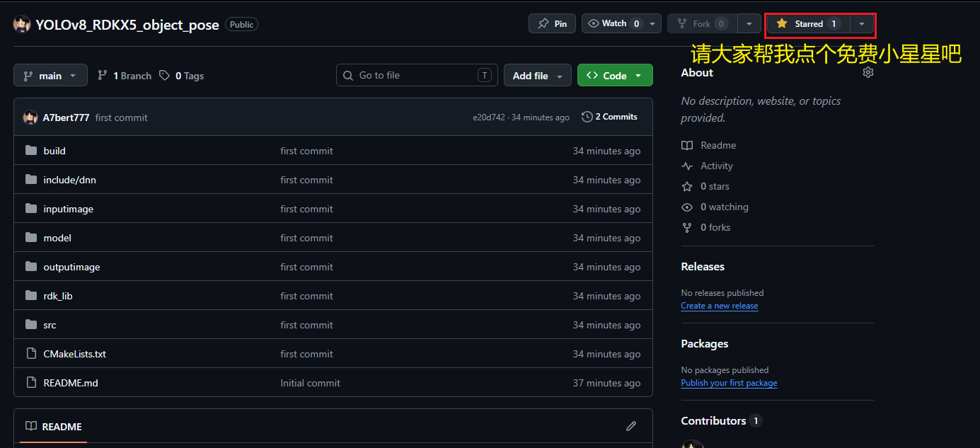
Task: Select the README tab
Action: click(54, 427)
